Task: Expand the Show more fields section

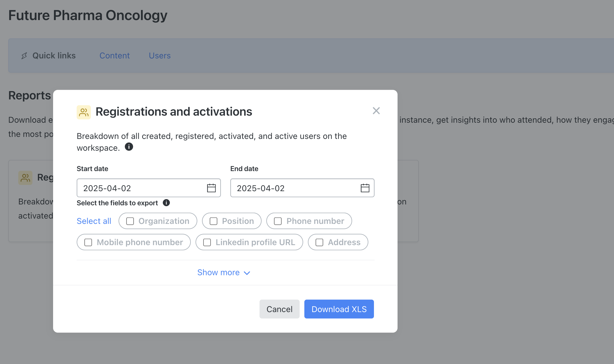Action: coord(224,272)
